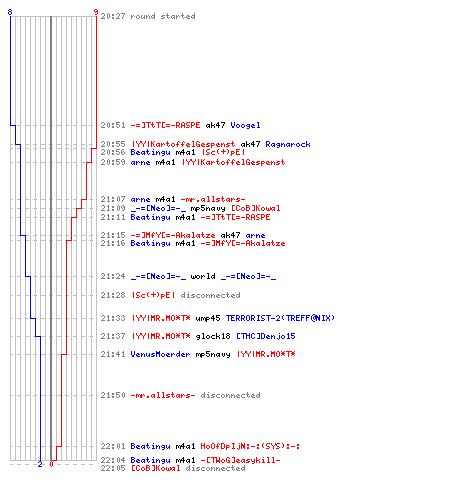Select -=]MfY[=-Akalatze killer at 21:15
This screenshot has width=450, height=500.
[x=173, y=235]
